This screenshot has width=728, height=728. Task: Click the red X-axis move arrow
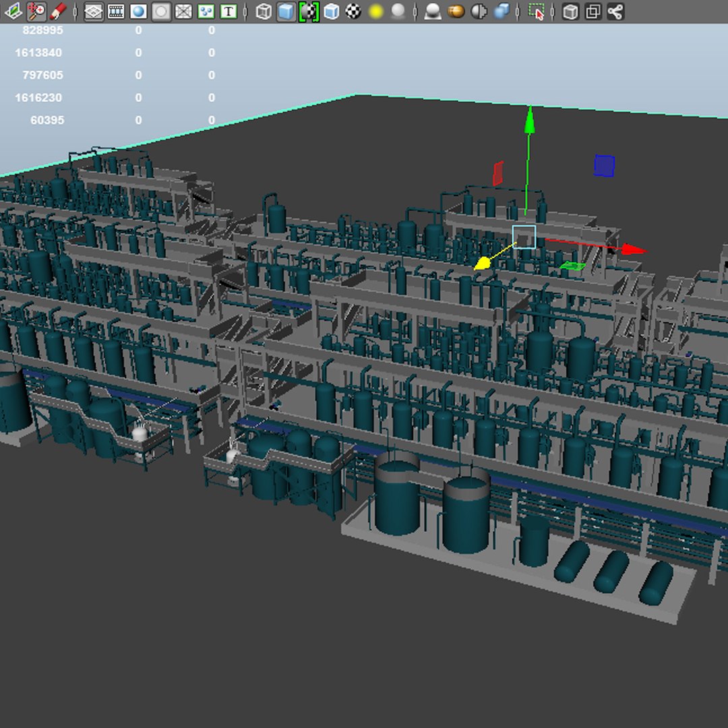[x=634, y=250]
